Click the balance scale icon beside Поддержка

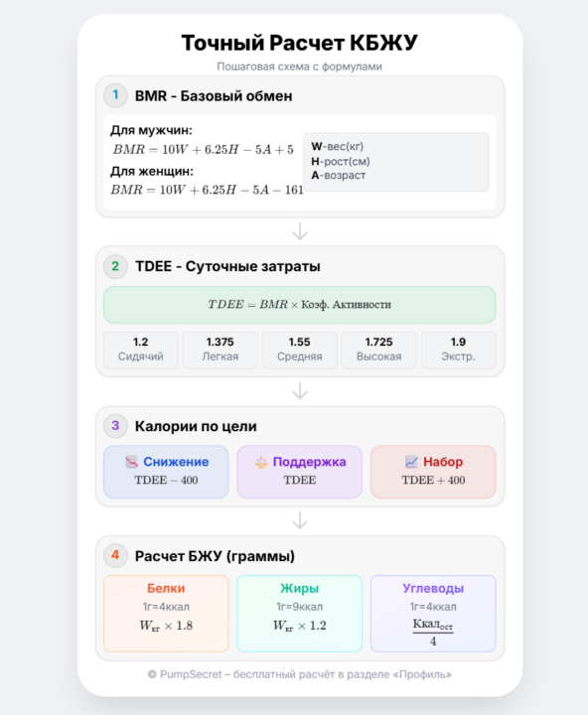coord(261,462)
